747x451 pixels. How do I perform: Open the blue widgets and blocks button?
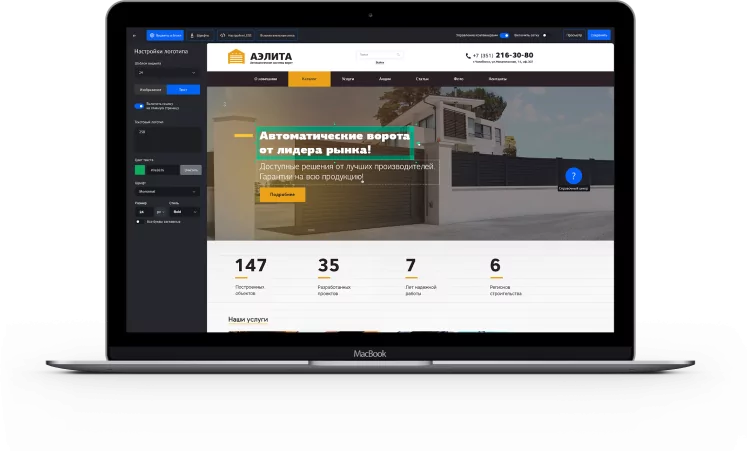(x=165, y=35)
